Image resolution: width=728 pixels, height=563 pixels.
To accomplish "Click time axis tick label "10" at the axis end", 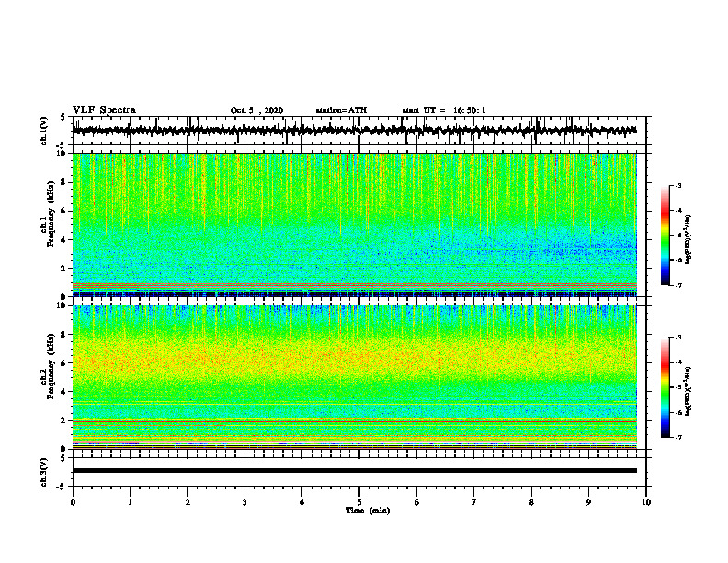I will [646, 502].
